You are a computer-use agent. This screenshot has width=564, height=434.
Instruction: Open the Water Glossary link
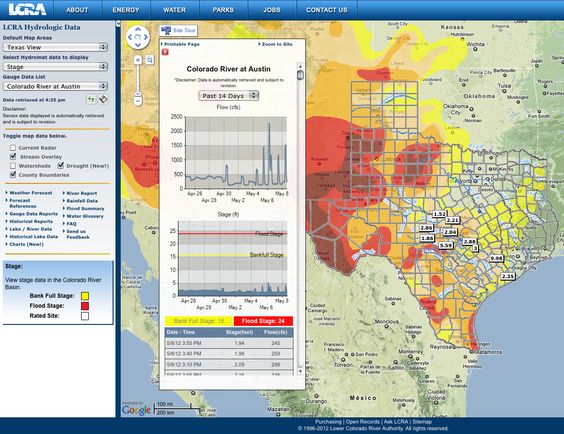[x=85, y=216]
